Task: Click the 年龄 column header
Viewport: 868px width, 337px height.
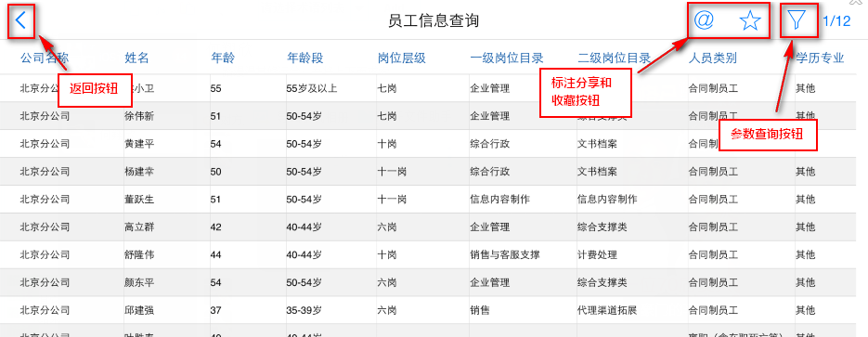Action: click(224, 58)
